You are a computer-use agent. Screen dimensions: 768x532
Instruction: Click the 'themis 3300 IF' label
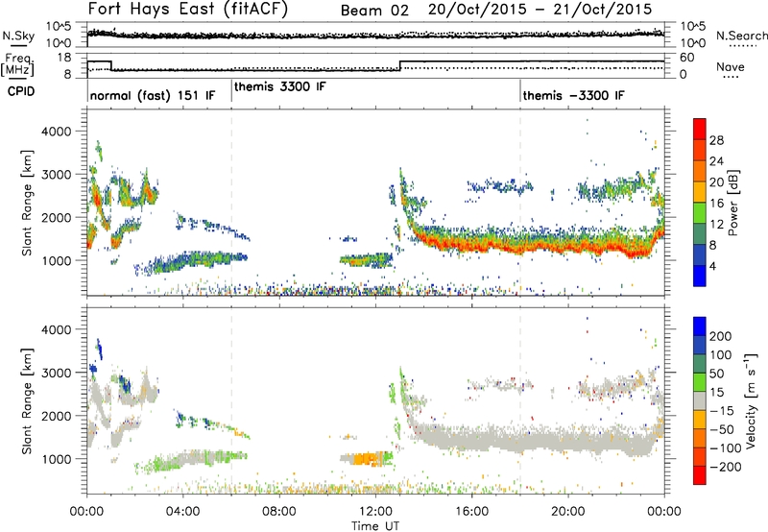tap(279, 86)
